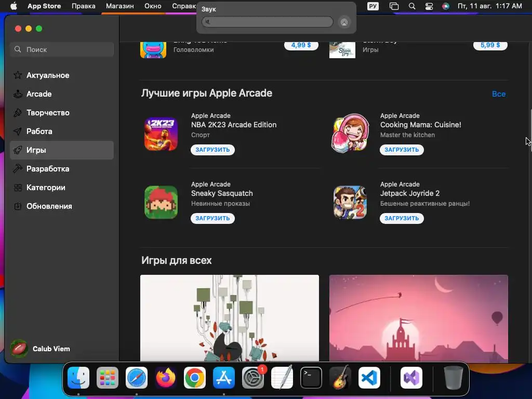Open the pink sunset castle game card
Image resolution: width=532 pixels, height=399 pixels.
coord(418,318)
